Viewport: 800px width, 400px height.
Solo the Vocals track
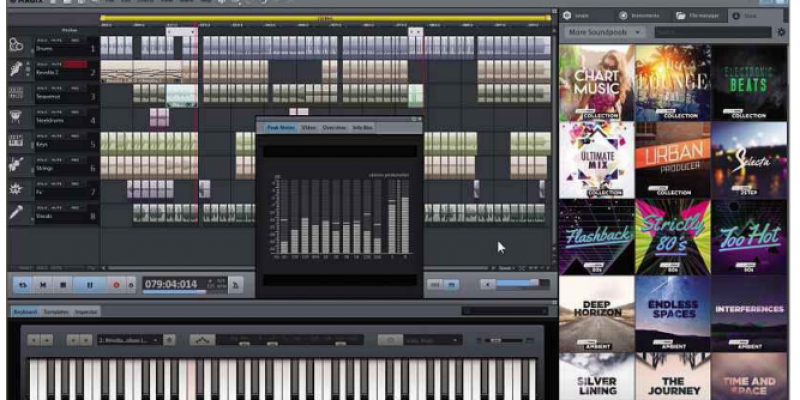point(41,207)
